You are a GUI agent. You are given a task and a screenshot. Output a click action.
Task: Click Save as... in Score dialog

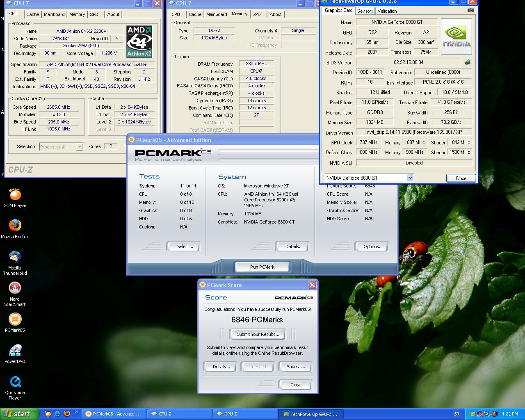click(296, 367)
